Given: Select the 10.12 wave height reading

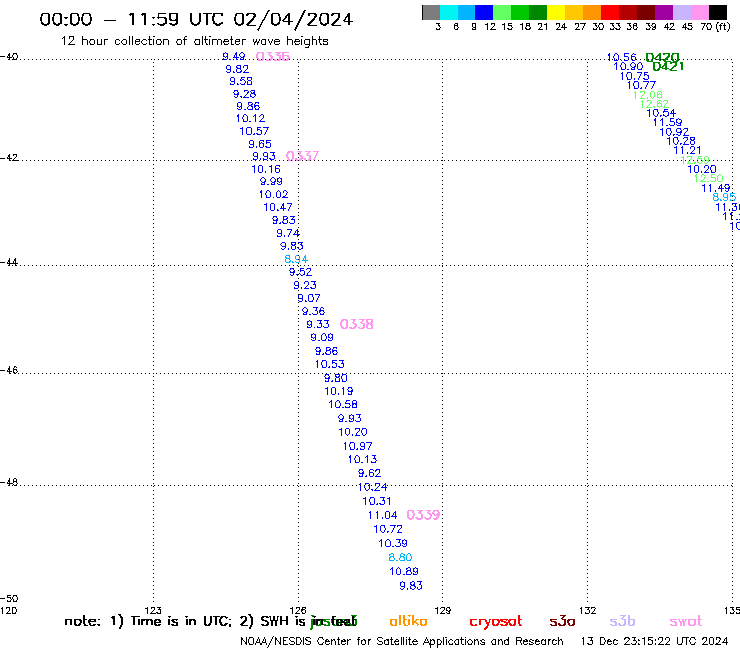Looking at the screenshot, I should [x=251, y=118].
